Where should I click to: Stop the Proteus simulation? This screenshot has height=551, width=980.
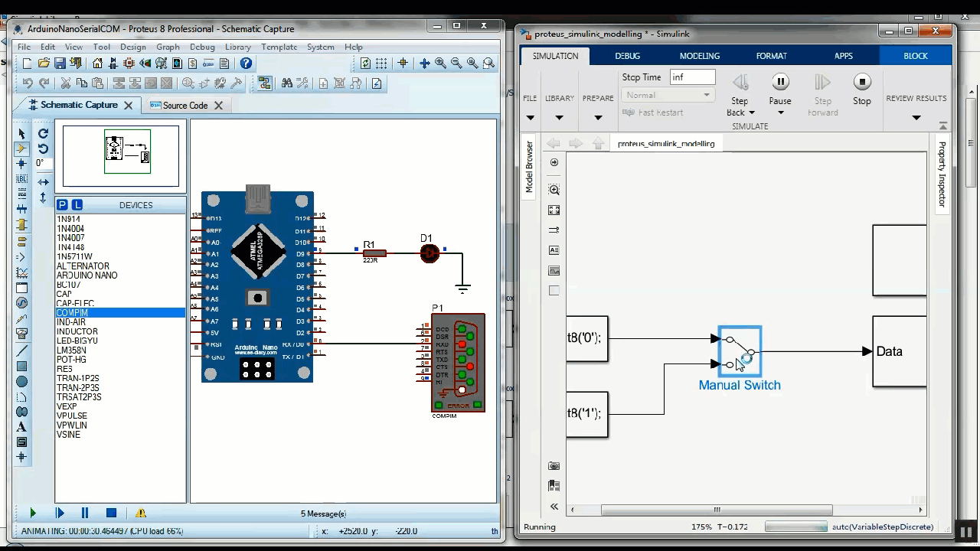[111, 513]
